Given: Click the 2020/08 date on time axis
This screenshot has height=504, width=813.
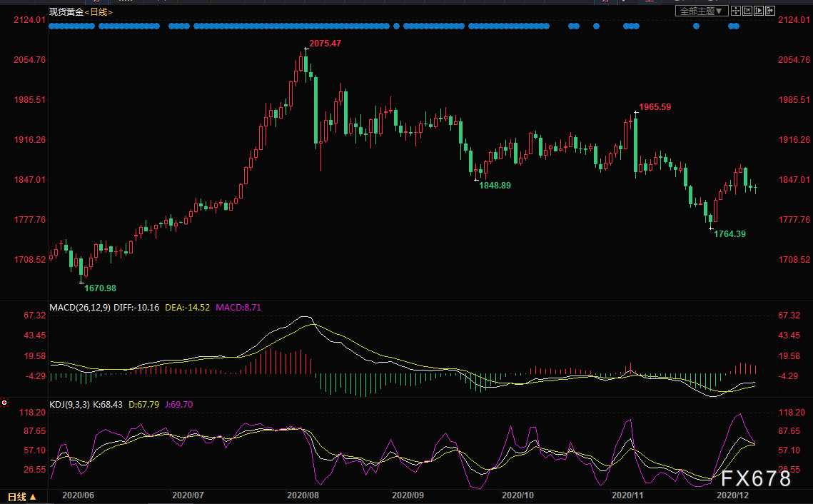Looking at the screenshot, I should [303, 495].
